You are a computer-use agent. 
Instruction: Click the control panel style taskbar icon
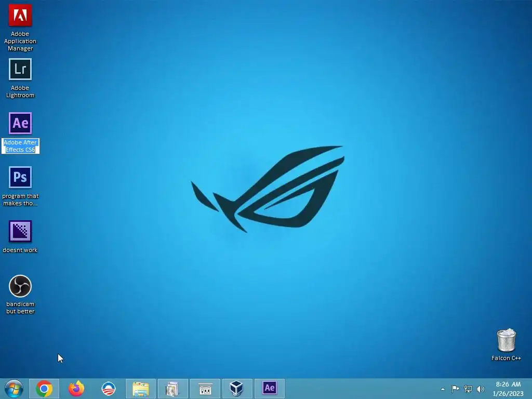point(205,389)
